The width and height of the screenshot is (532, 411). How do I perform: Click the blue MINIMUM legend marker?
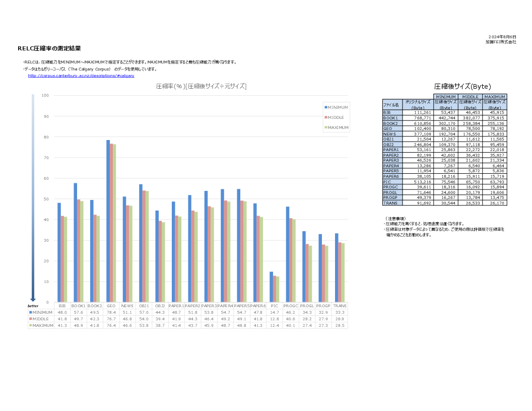[x=326, y=107]
